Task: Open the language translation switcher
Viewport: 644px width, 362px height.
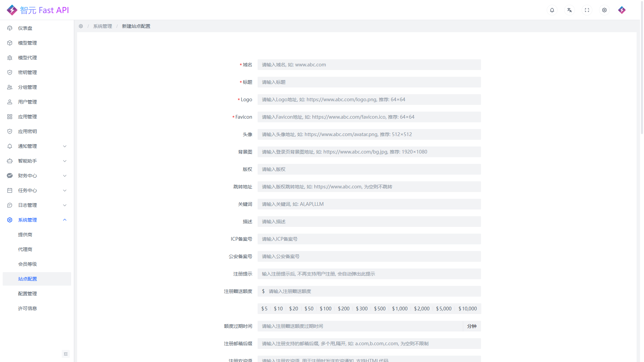Action: pyautogui.click(x=570, y=10)
